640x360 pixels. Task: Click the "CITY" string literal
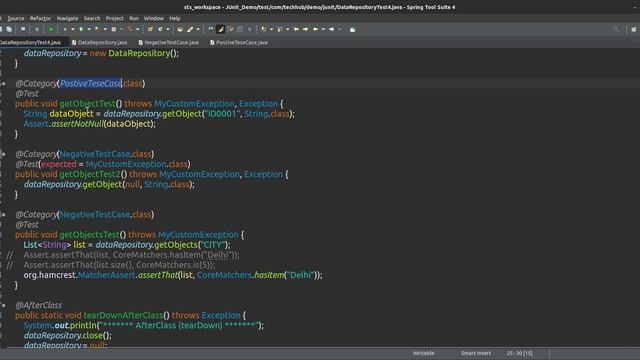pyautogui.click(x=213, y=244)
